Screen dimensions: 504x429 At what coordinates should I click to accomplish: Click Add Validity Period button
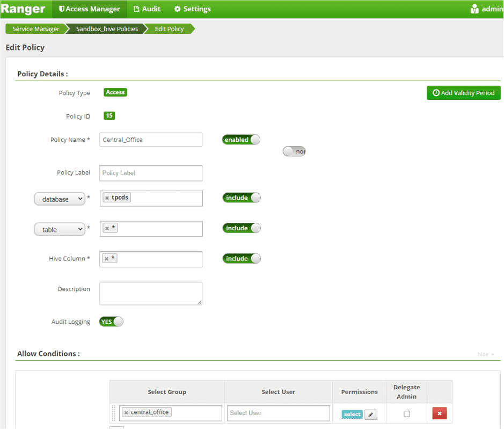(x=464, y=93)
